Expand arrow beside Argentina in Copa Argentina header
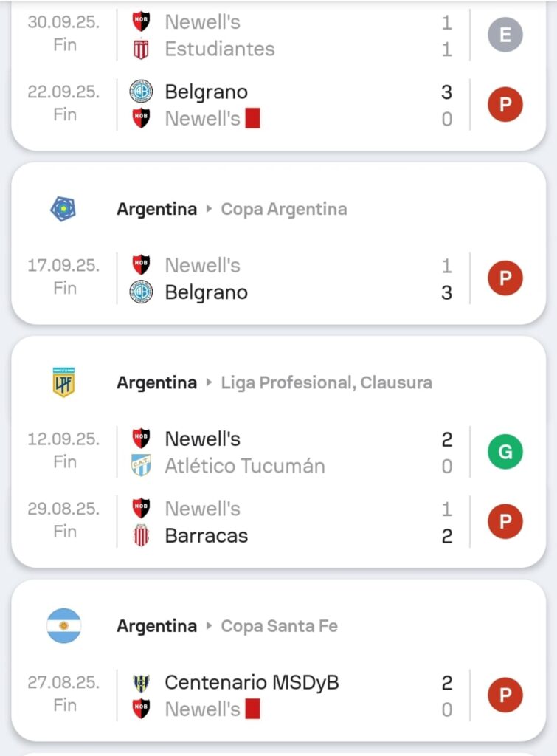Screen dimensions: 557x756 [210, 209]
